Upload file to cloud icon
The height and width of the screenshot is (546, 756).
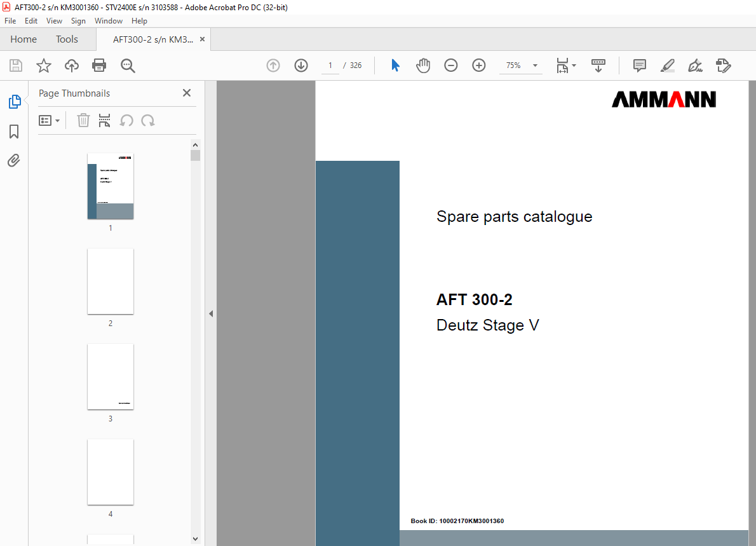(71, 65)
